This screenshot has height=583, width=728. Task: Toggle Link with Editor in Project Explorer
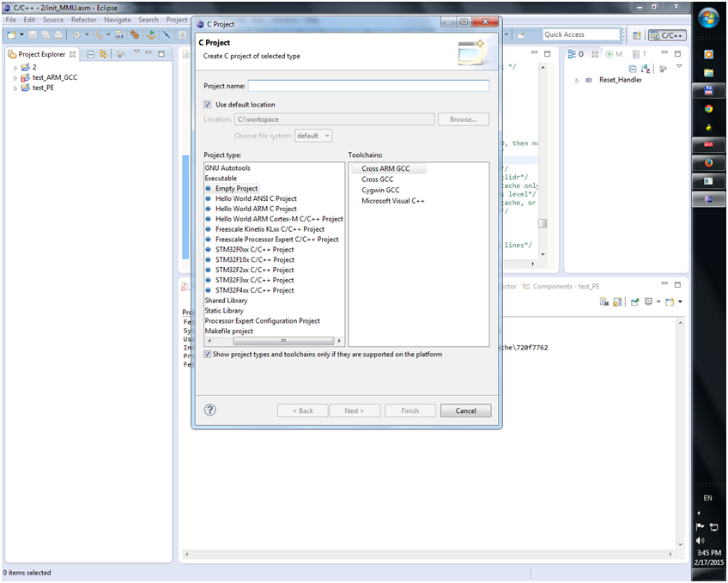[x=103, y=54]
